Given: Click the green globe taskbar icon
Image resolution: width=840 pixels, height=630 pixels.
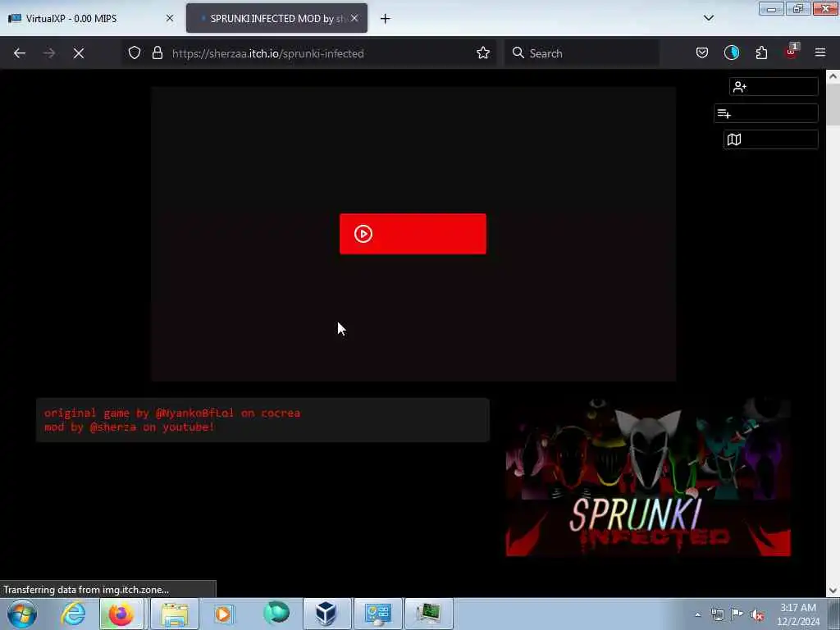Looking at the screenshot, I should pyautogui.click(x=276, y=613).
